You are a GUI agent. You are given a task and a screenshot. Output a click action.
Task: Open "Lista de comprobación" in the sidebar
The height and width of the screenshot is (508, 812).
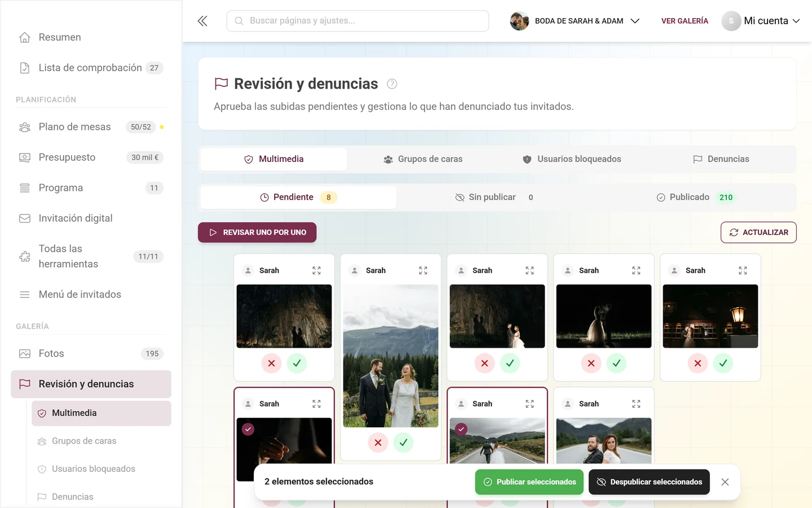[91, 68]
